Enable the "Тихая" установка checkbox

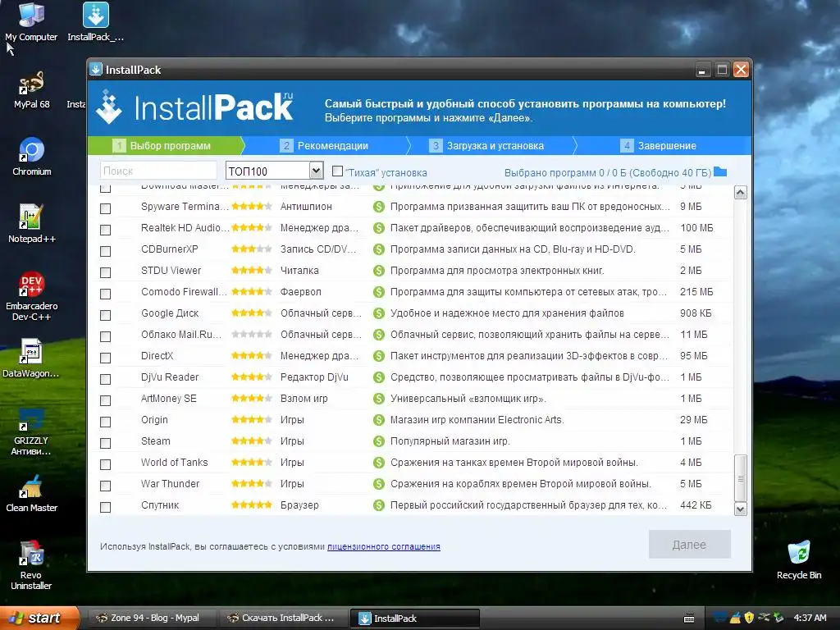(x=337, y=171)
